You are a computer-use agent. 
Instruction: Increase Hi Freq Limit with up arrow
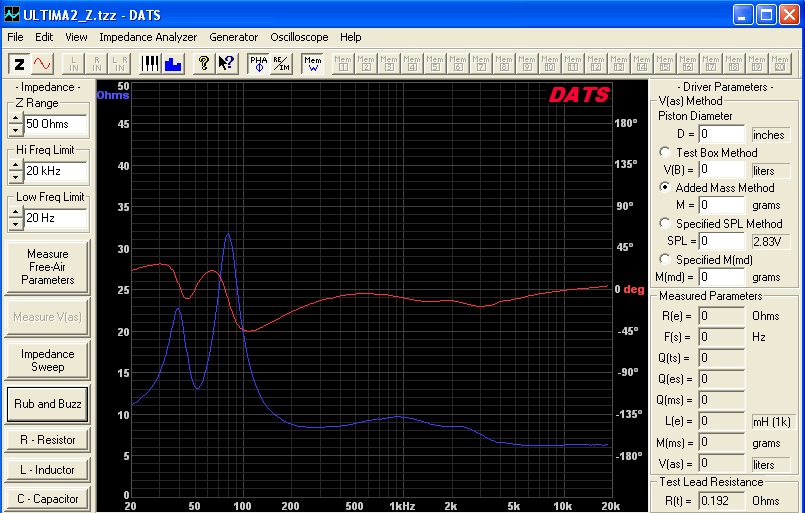pos(16,166)
